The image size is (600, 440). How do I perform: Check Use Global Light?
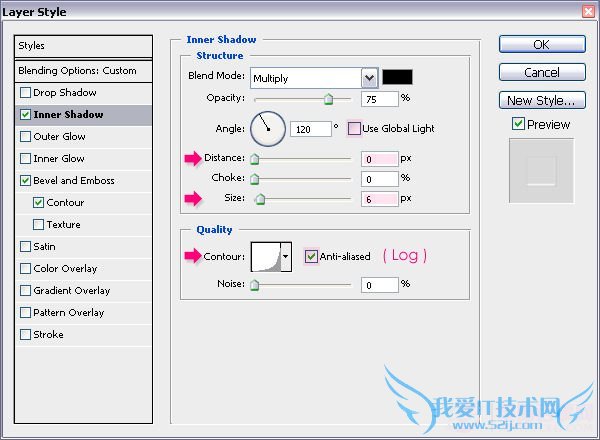click(354, 129)
